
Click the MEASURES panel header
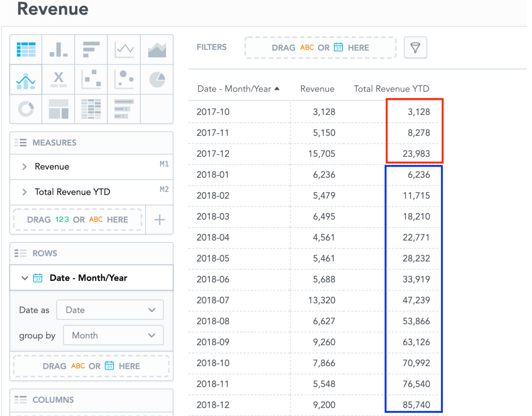point(54,143)
